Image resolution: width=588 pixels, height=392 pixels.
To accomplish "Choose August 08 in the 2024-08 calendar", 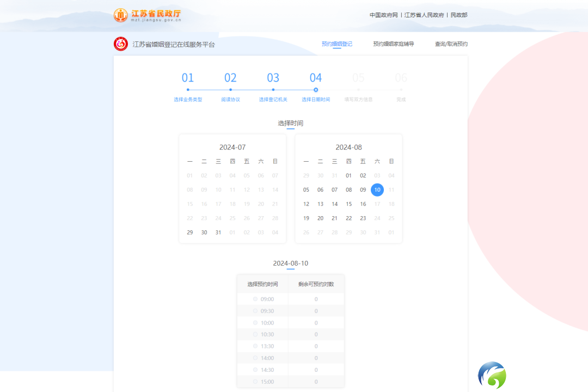I will pyautogui.click(x=349, y=189).
